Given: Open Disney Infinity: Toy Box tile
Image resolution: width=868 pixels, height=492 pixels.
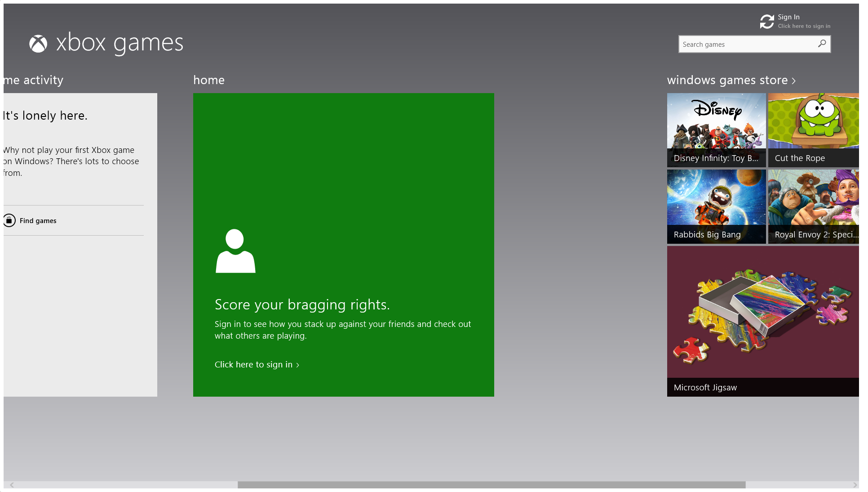Looking at the screenshot, I should click(x=716, y=130).
